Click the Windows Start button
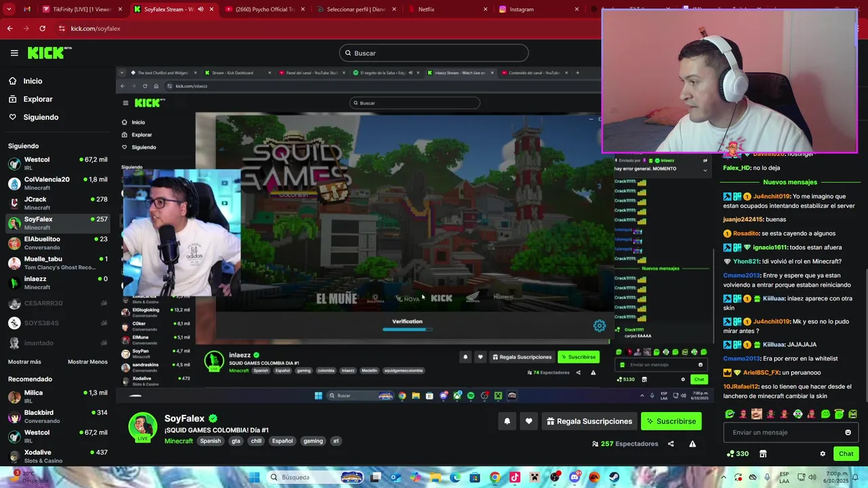Screen dimensions: 868x488 coord(254,477)
